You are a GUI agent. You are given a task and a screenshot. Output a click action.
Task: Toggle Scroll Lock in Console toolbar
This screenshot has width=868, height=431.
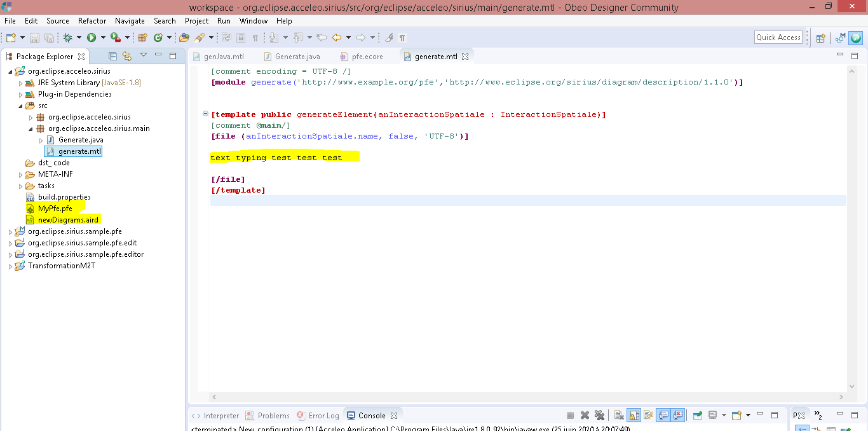[634, 415]
